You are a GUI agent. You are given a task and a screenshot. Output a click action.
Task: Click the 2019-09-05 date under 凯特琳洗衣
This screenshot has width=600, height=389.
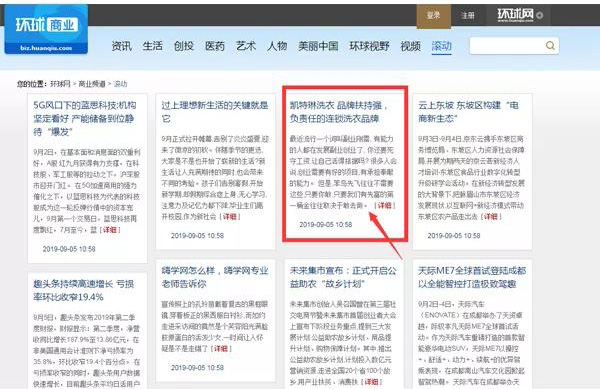click(x=326, y=225)
